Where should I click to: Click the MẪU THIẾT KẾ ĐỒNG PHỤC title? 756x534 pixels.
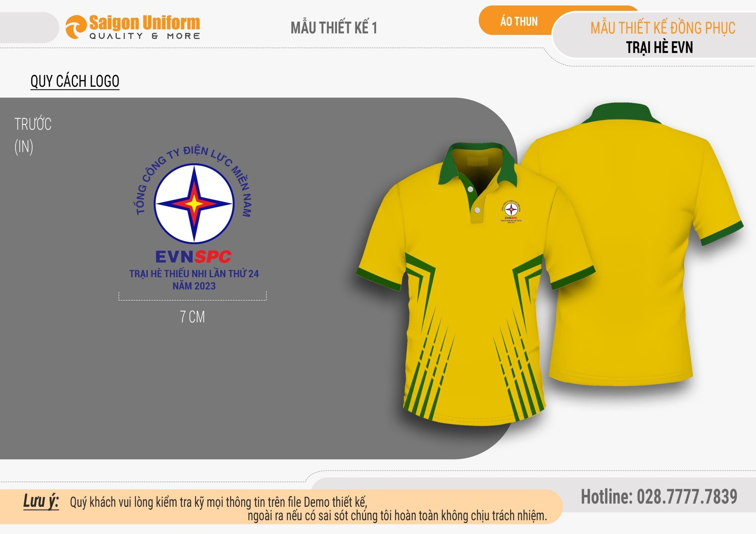[663, 28]
